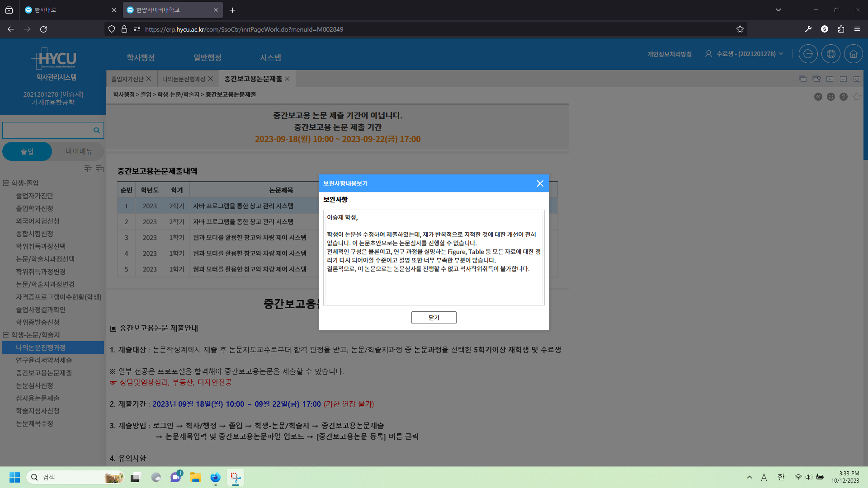Click the globe language icon

point(831,54)
